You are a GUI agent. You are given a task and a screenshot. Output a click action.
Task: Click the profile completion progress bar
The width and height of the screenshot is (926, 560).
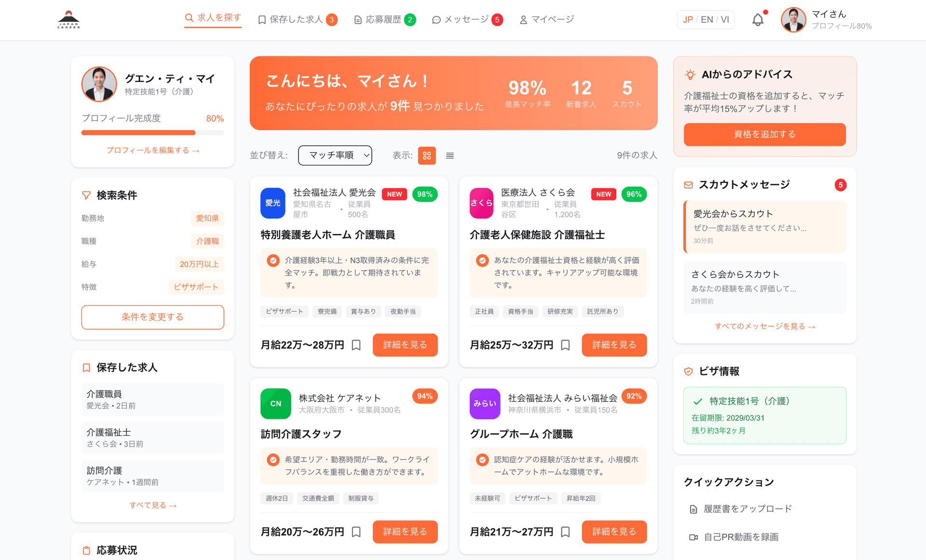[152, 132]
